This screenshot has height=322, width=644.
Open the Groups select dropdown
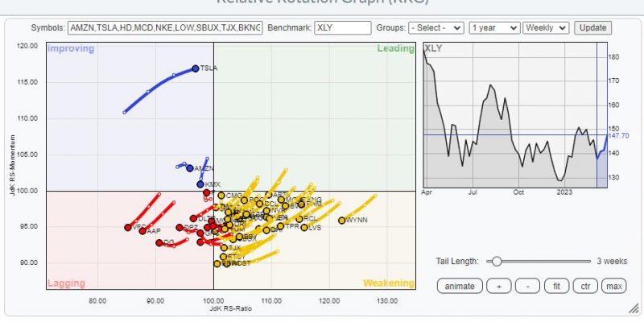(x=435, y=28)
